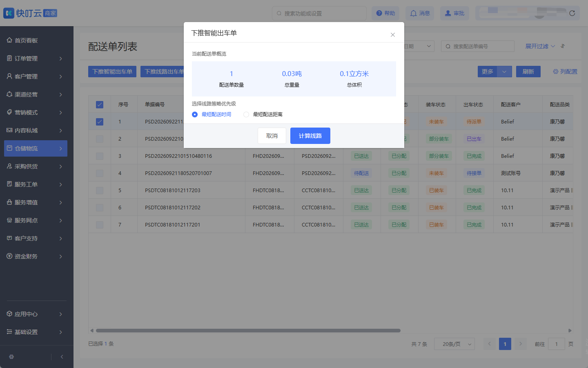588x368 pixels.
Task: Open the 20条/页 page size dropdown
Action: 454,344
